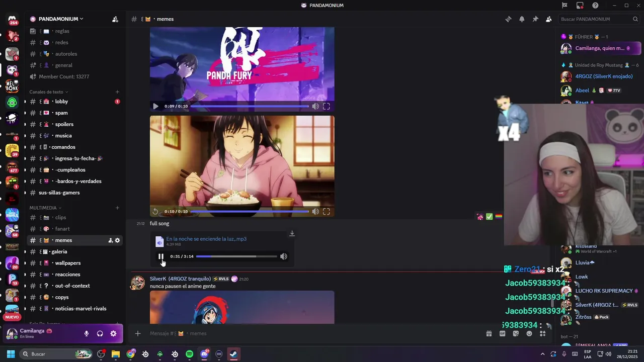Open the noticias-marvel-rivals channel
The width and height of the screenshot is (644, 362).
(x=74, y=309)
